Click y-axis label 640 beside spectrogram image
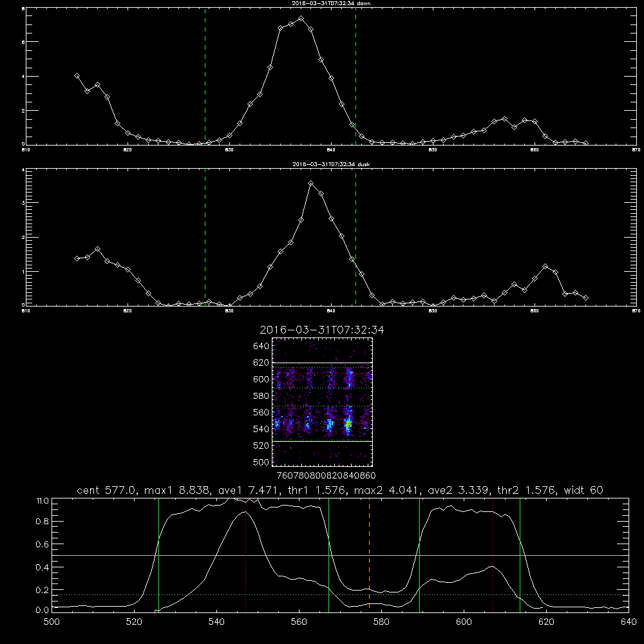Viewport: 644px width, 644px height. pyautogui.click(x=261, y=346)
